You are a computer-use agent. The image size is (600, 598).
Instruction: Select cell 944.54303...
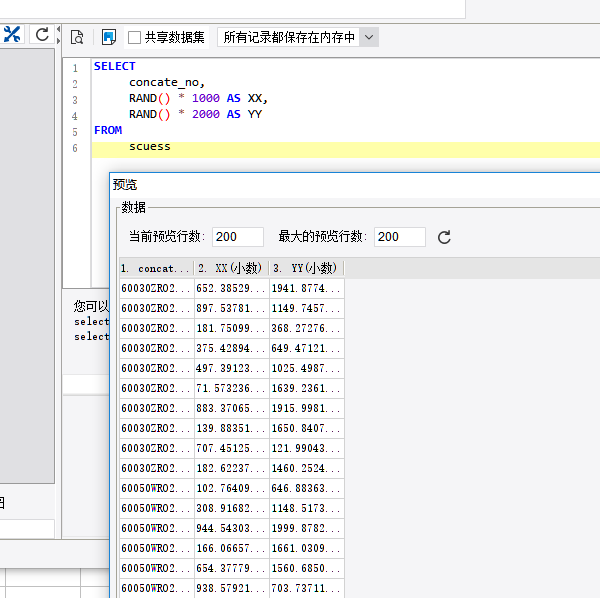pos(232,529)
